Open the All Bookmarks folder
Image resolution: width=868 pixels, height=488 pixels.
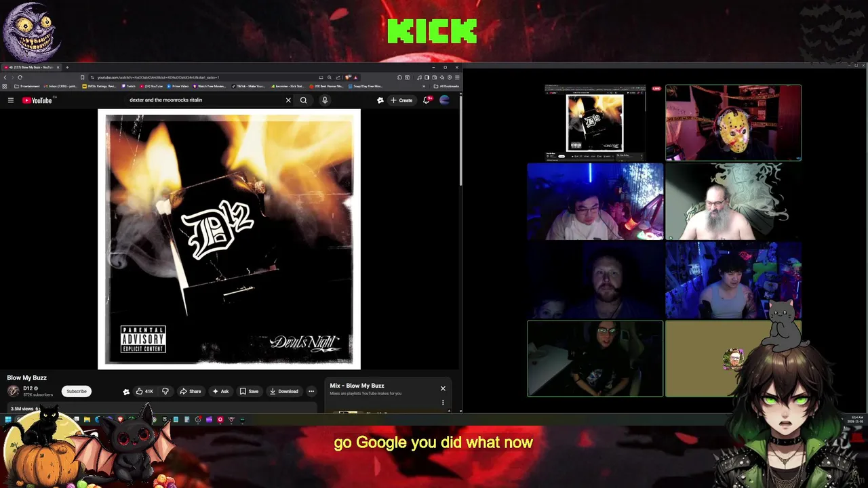click(445, 86)
